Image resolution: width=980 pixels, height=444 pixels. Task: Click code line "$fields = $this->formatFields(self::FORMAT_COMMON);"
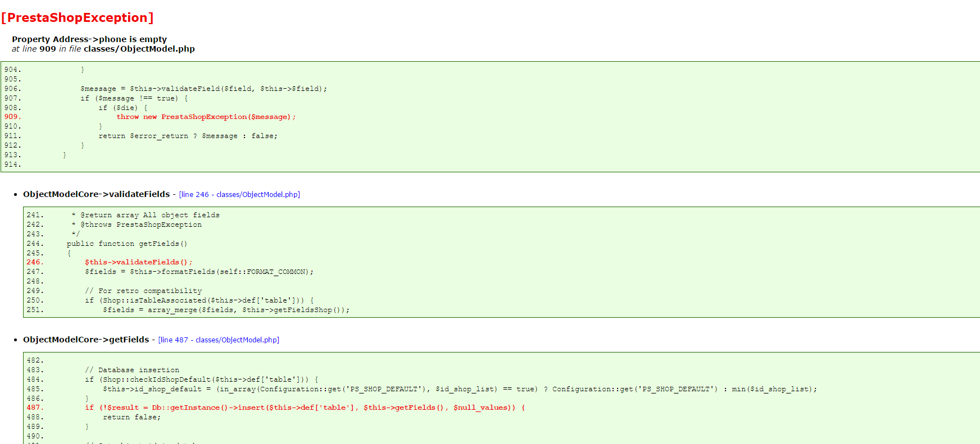[199, 272]
